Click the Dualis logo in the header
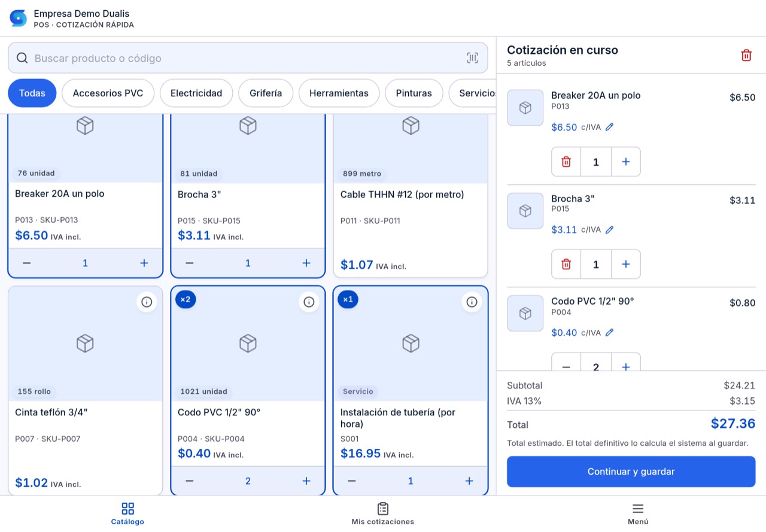Viewport: 766px width, 532px height. (x=19, y=18)
